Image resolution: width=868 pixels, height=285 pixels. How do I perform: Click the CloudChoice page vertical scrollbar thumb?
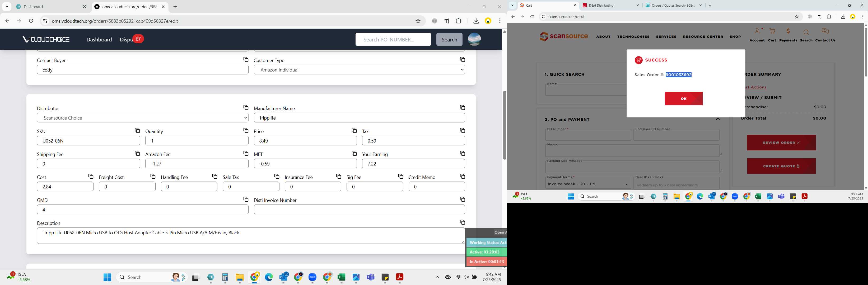504,125
